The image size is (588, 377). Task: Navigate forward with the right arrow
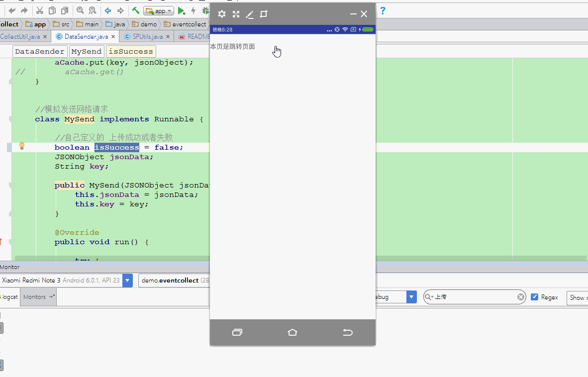[x=120, y=11]
